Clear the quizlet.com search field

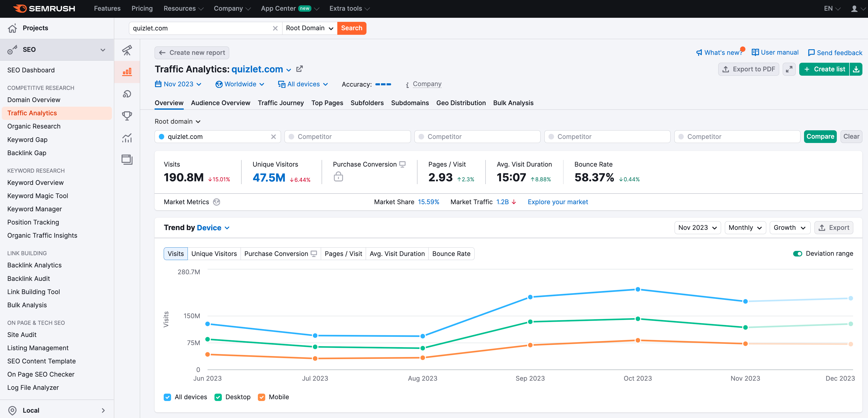click(275, 28)
